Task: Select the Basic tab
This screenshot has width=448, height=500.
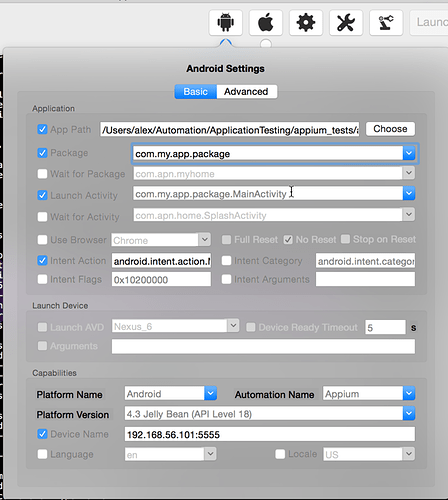Action: click(196, 91)
